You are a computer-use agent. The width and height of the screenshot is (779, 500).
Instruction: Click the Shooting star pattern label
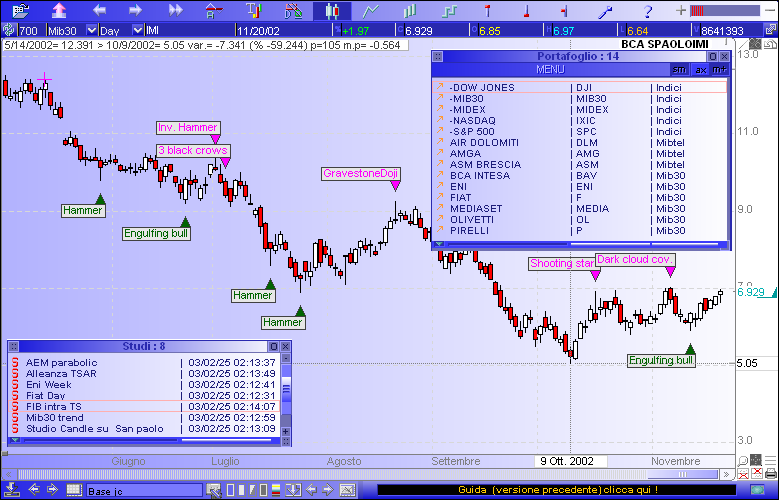[x=562, y=263]
